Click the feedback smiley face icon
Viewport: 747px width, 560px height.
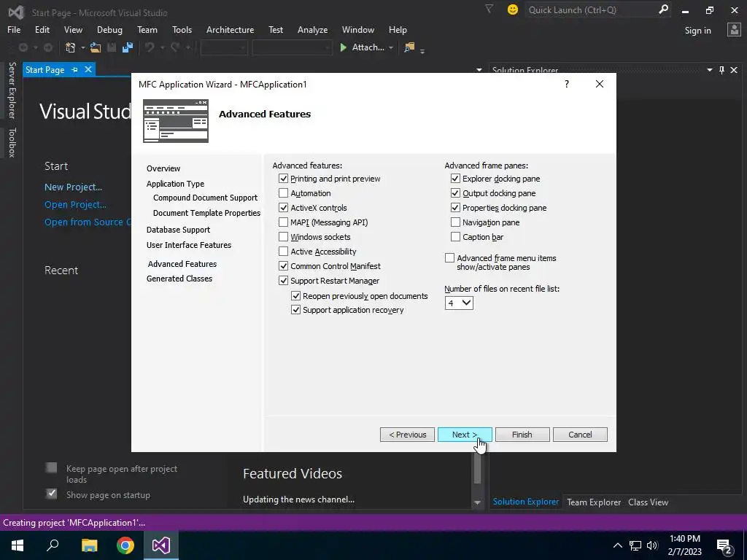pos(513,9)
